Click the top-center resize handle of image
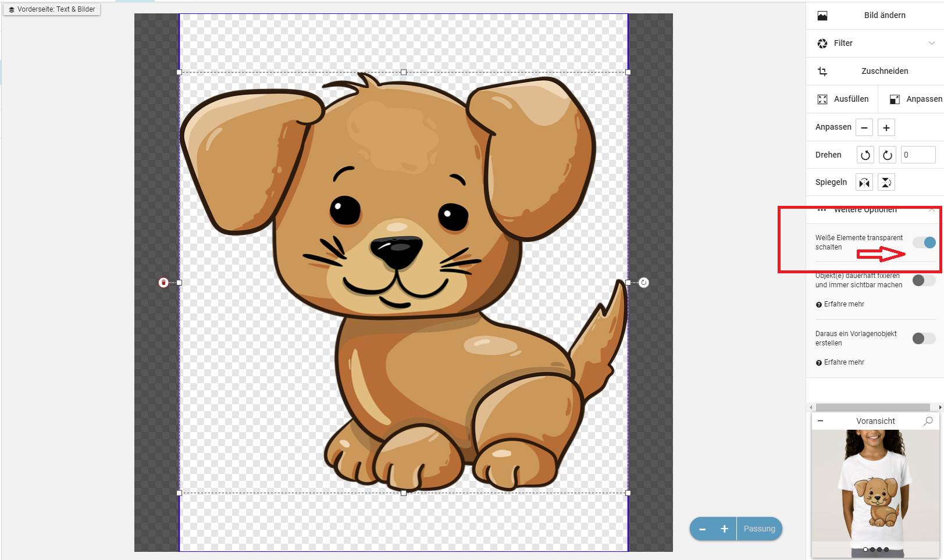 coord(404,72)
